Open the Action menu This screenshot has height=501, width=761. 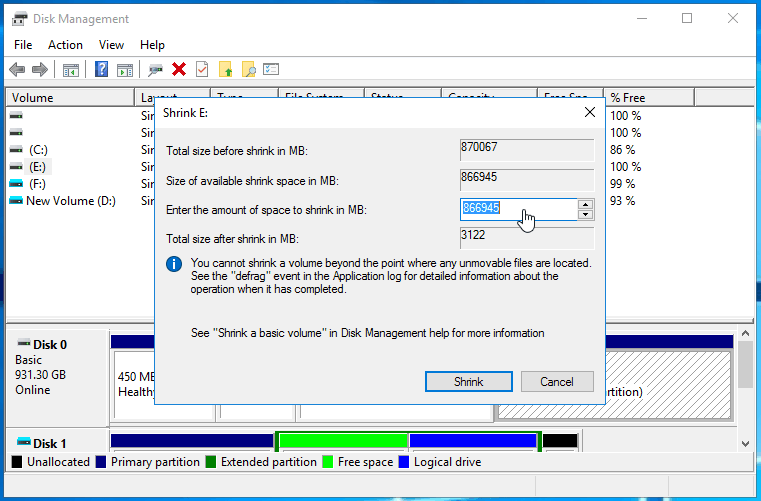pyautogui.click(x=65, y=45)
